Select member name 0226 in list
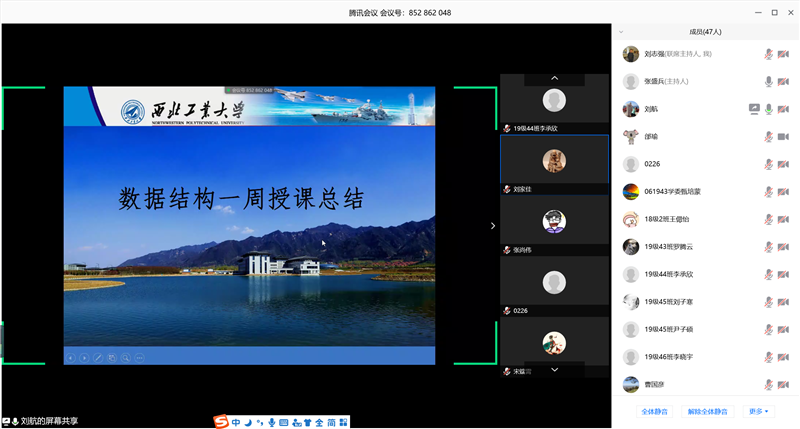The width and height of the screenshot is (800, 429). coord(652,164)
